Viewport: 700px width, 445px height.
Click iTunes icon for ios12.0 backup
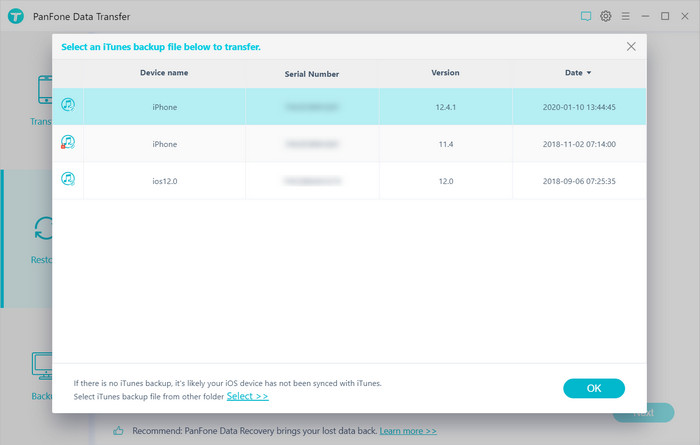point(68,179)
